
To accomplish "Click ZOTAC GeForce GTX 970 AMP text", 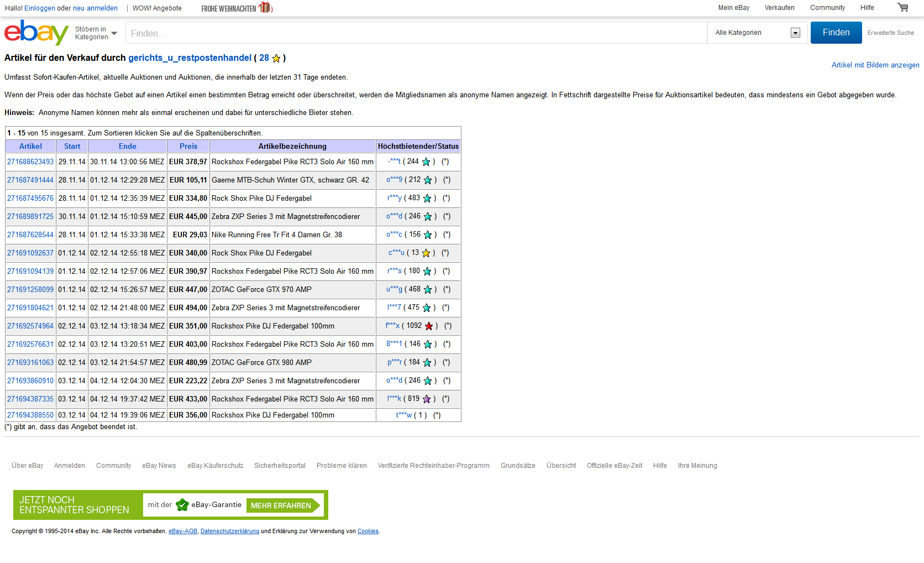I will click(261, 289).
